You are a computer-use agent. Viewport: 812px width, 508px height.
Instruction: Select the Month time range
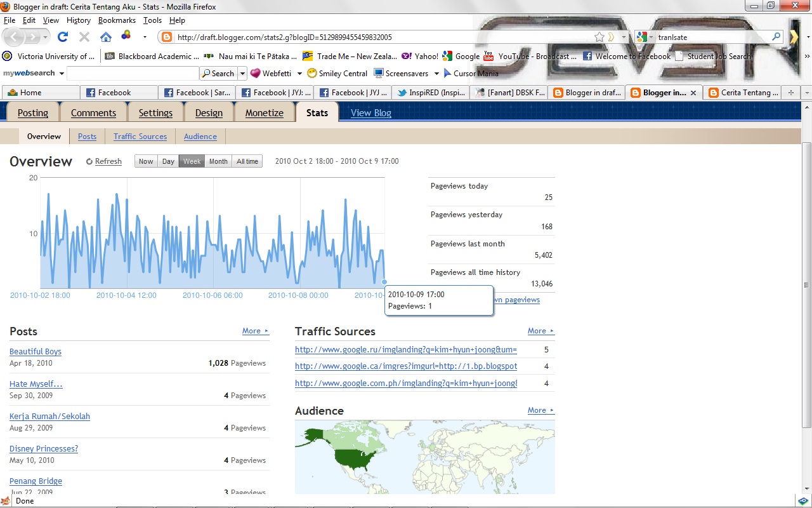click(x=218, y=161)
